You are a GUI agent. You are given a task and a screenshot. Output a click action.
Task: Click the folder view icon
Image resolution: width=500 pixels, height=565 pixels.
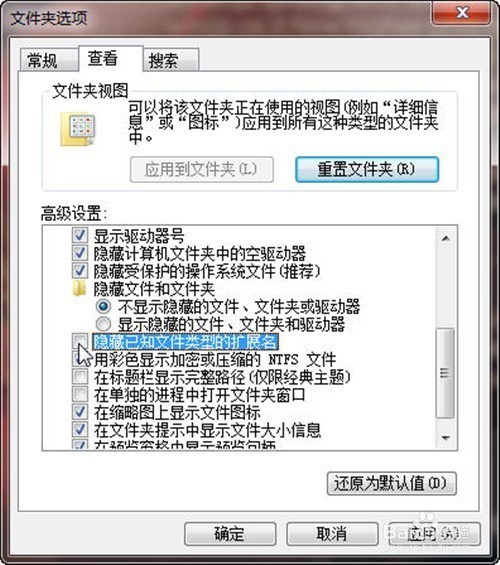[78, 129]
